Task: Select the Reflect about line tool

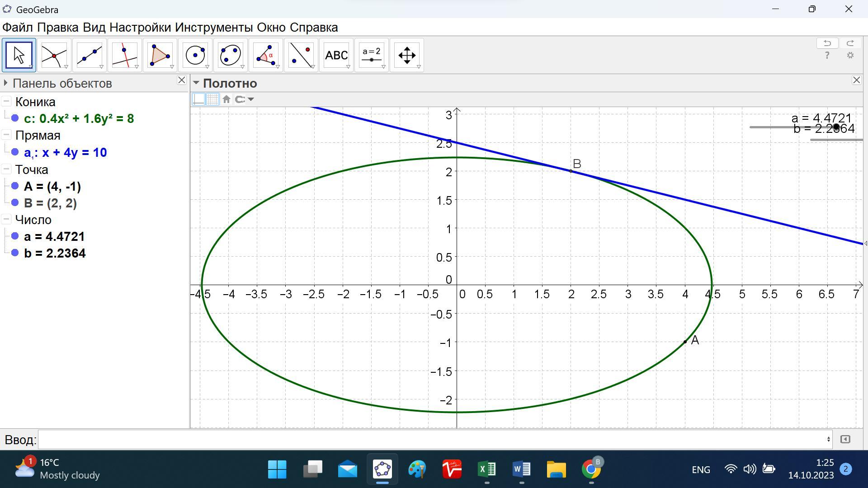Action: point(301,56)
